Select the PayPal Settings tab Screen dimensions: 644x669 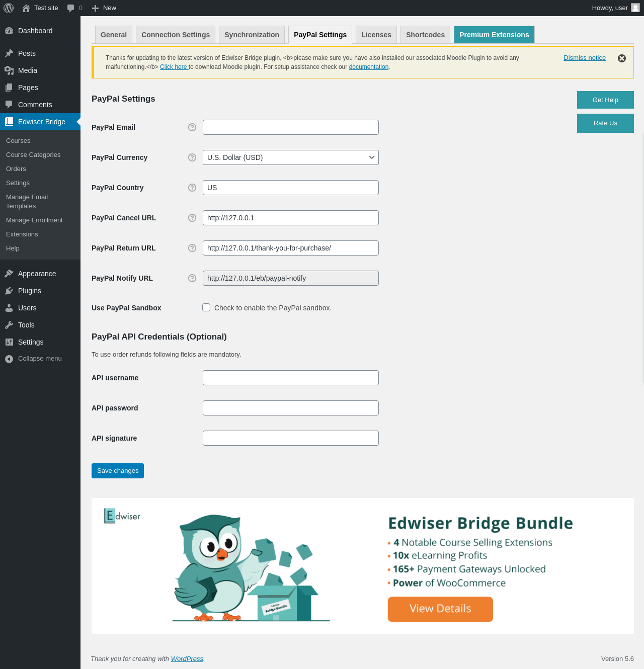320,35
